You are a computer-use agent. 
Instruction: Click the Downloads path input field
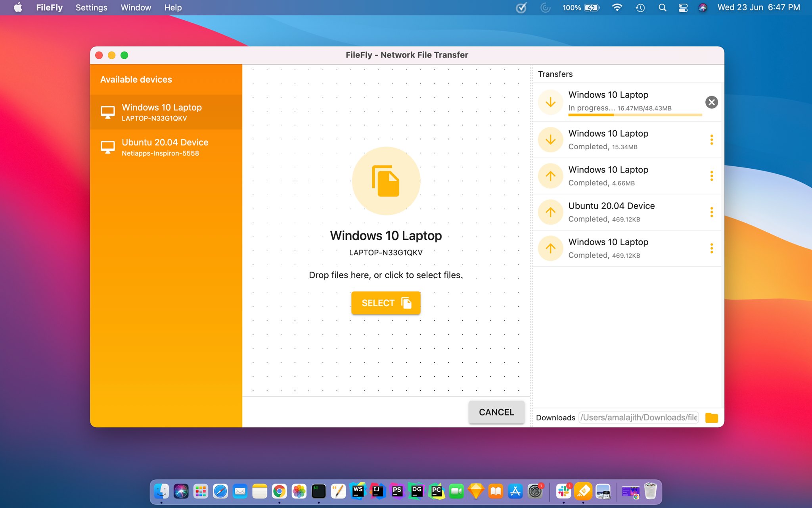(638, 418)
